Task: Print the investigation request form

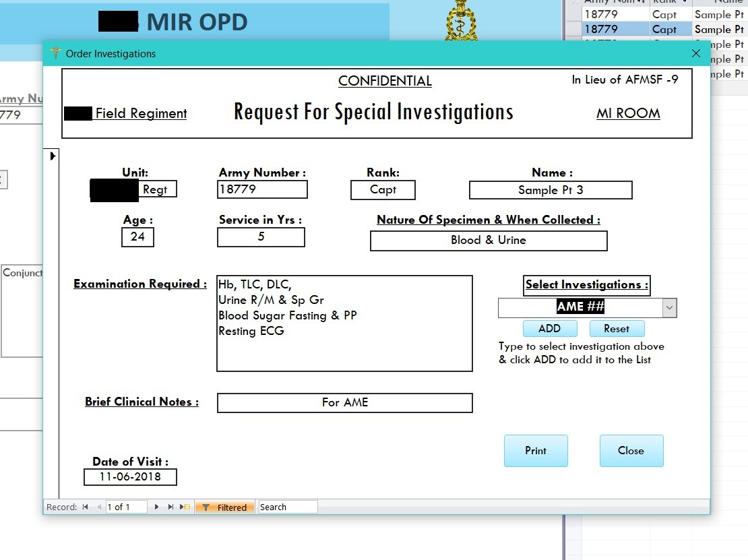Action: pos(536,451)
